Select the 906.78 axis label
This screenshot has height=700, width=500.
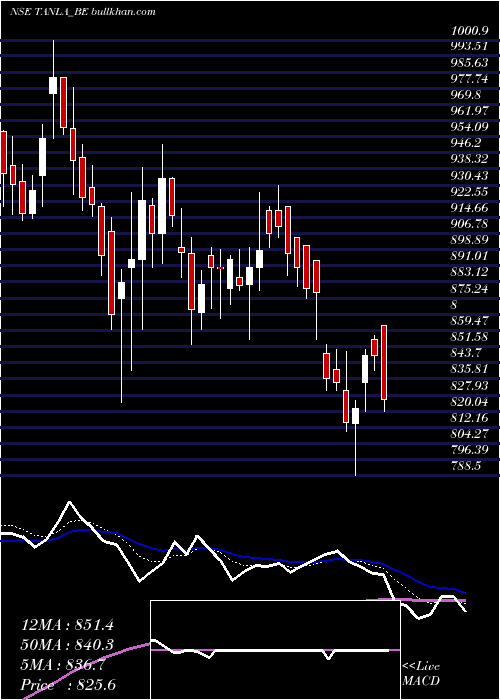pos(471,224)
